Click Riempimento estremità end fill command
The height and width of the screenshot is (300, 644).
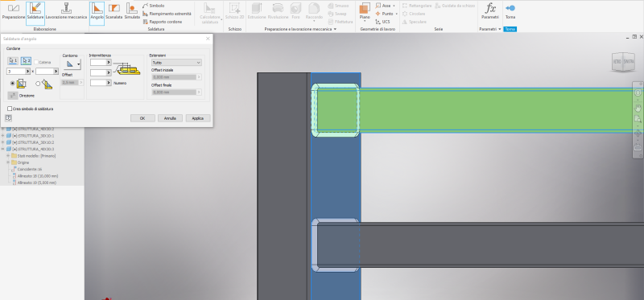167,14
